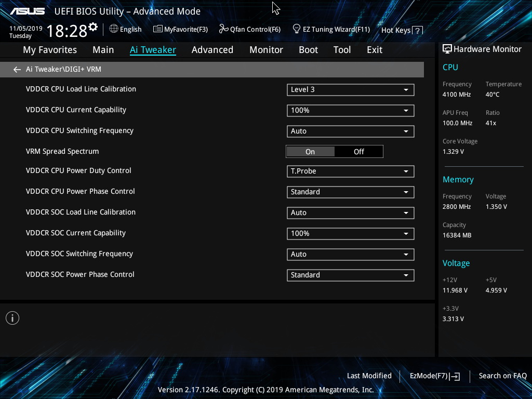Click the VRM Spread Spectrum label

62,151
